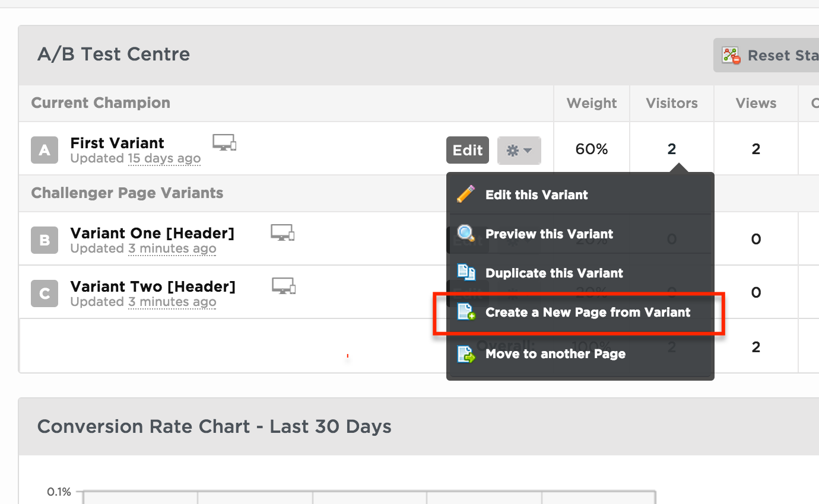
Task: Click the B badge for Variant One
Action: tap(45, 240)
